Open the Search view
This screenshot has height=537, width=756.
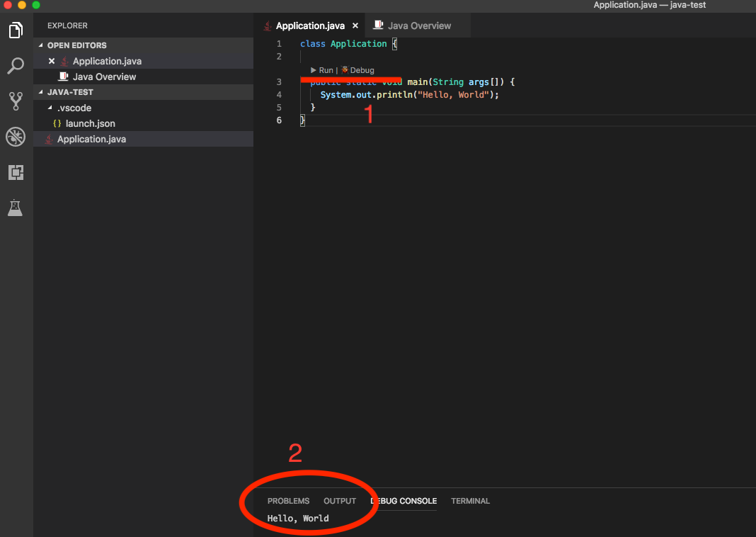16,66
